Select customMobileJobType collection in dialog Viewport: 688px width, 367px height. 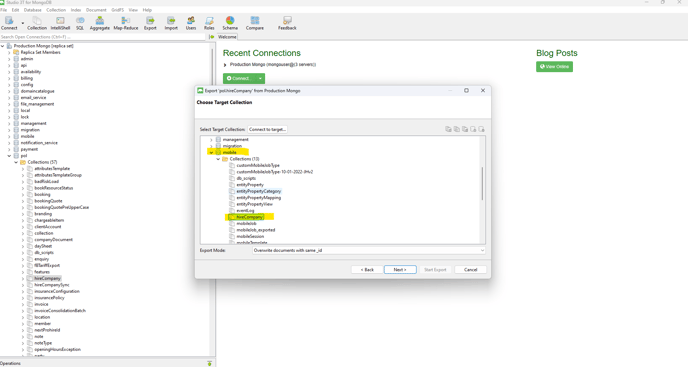258,166
